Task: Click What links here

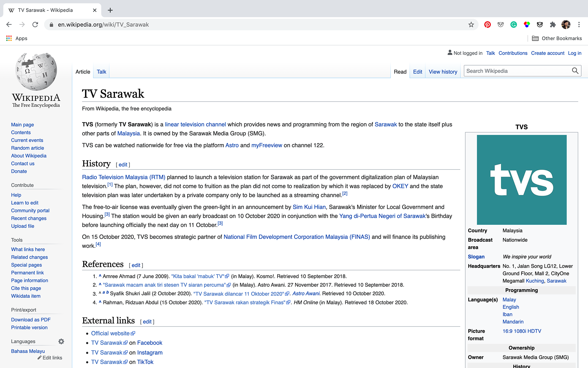Action: [28, 249]
